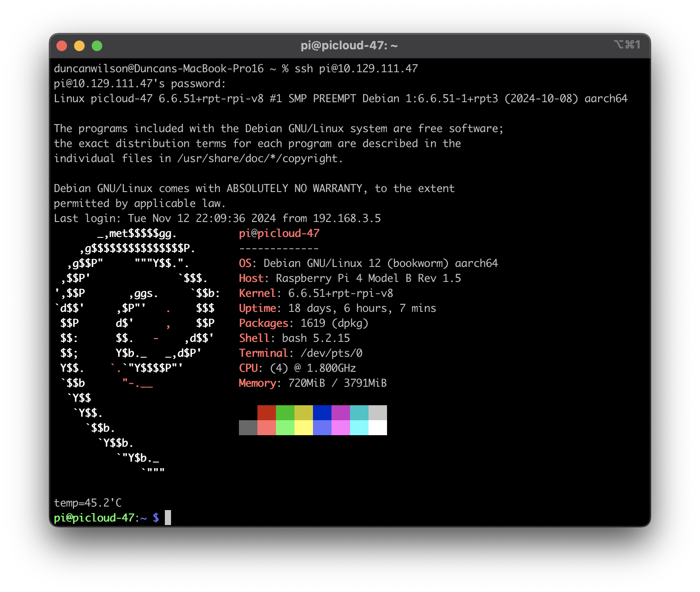The height and width of the screenshot is (592, 700).
Task: Click the light green color block
Action: coord(285,428)
